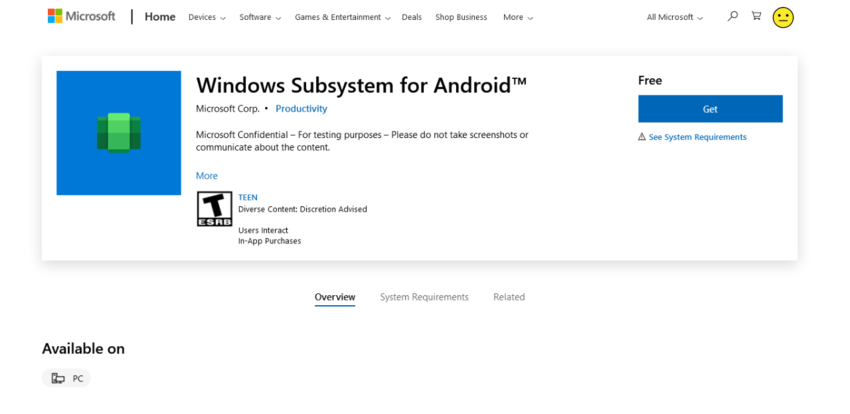
Task: Open See System Requirements link
Action: (x=697, y=137)
